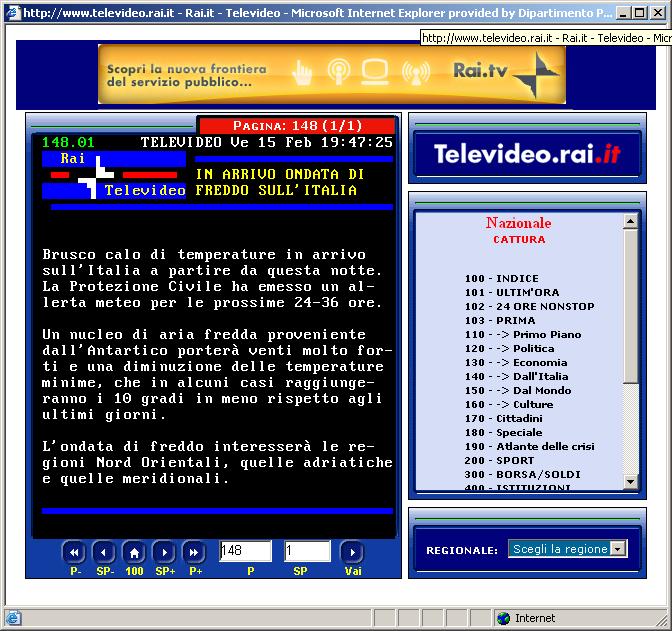Click the index list scrollbar thumb
Screen dimensions: 672x631
click(630, 306)
